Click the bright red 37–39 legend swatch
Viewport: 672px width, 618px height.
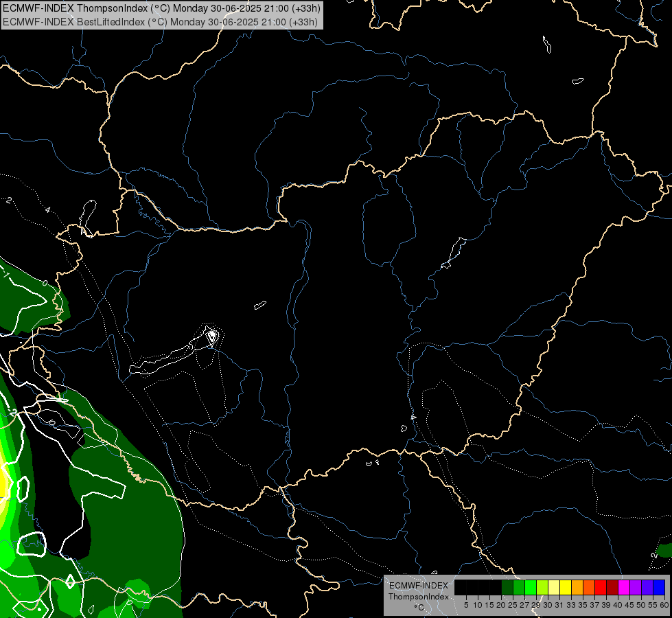601,587
